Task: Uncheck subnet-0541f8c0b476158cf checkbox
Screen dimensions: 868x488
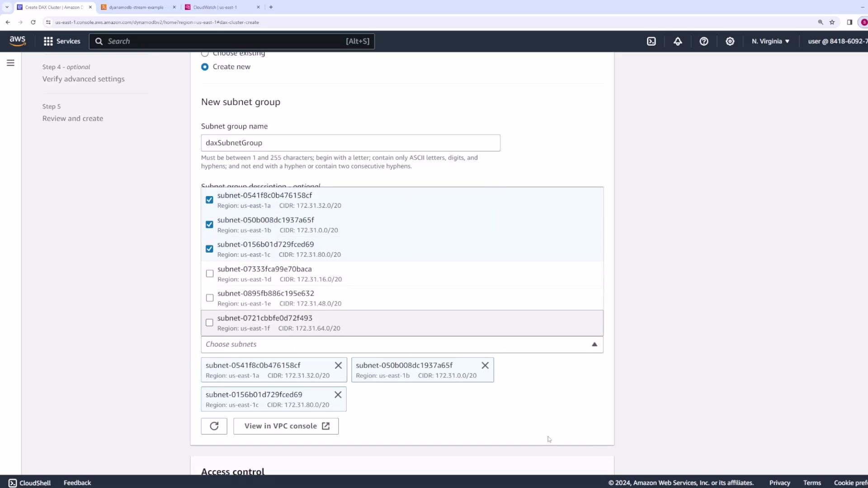Action: tap(209, 200)
